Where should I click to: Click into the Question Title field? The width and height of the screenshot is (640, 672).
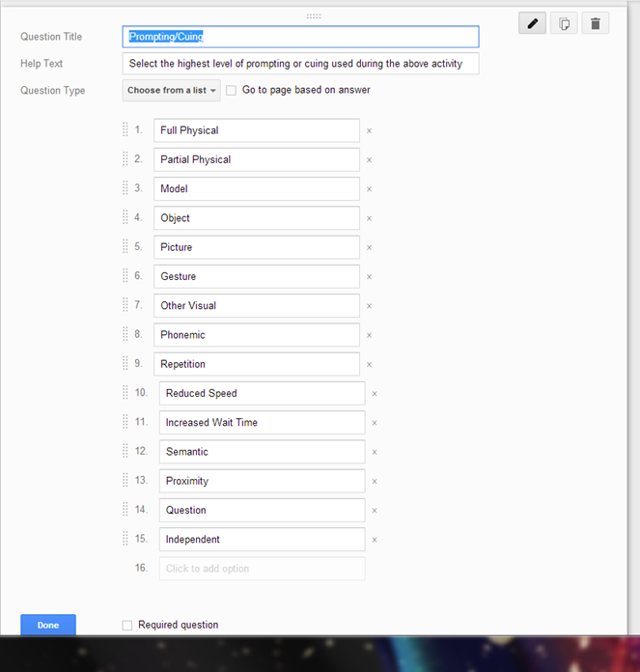click(300, 37)
